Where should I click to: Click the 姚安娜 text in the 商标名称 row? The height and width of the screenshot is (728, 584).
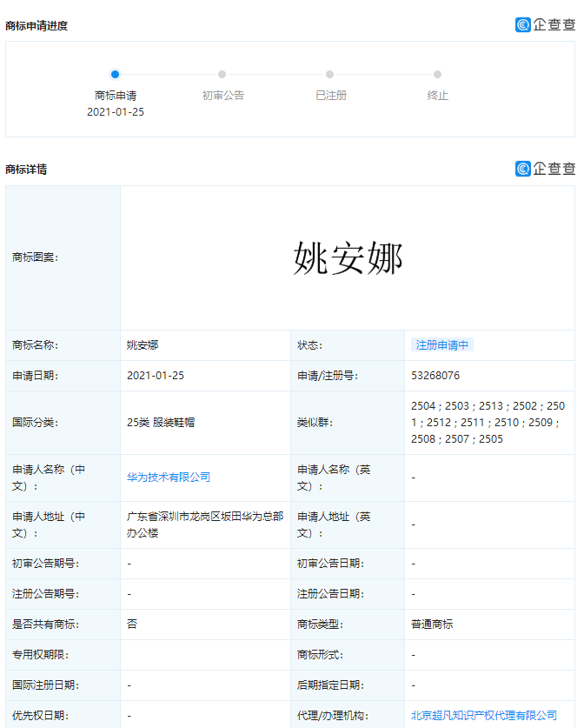[143, 345]
